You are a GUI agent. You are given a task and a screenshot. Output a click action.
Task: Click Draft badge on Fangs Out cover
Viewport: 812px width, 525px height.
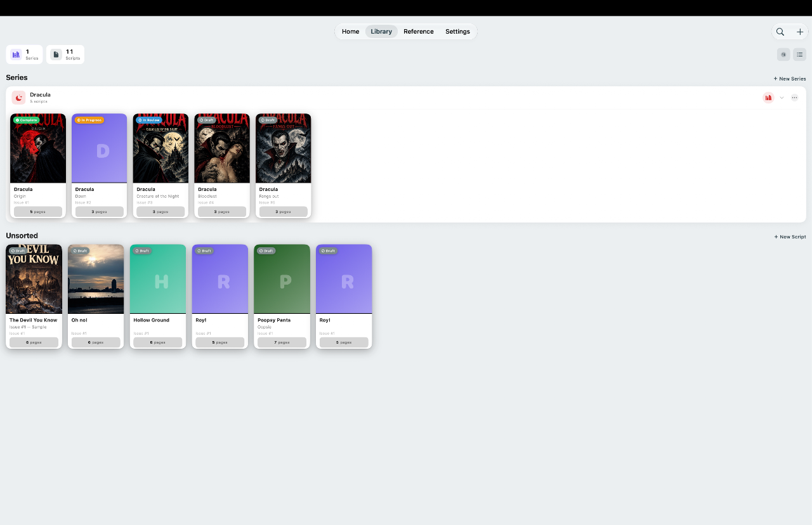pyautogui.click(x=268, y=120)
